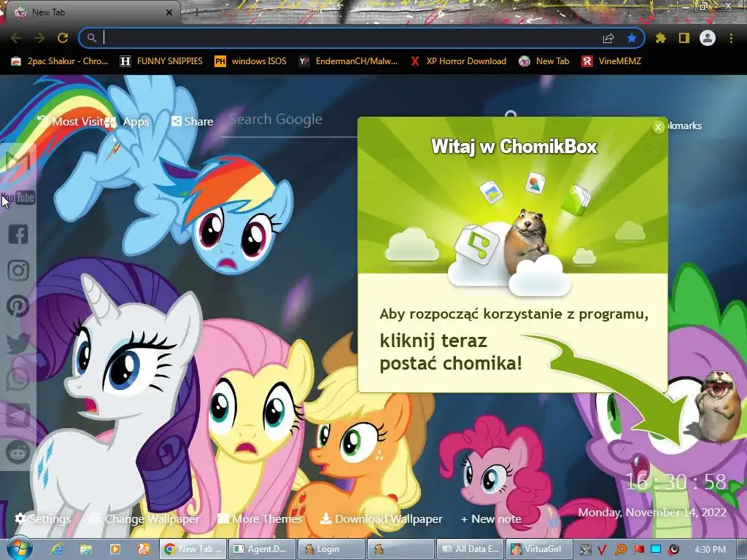The height and width of the screenshot is (560, 747).
Task: Click Change Wallpaper
Action: click(145, 518)
